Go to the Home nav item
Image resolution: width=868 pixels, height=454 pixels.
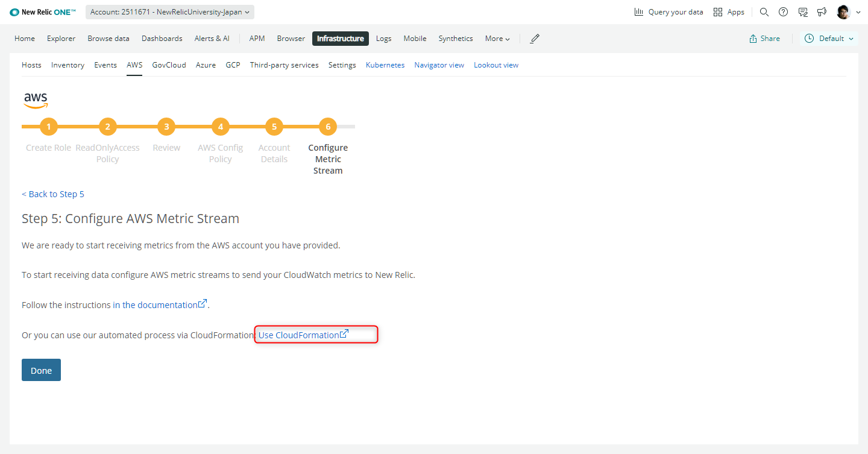(x=25, y=39)
